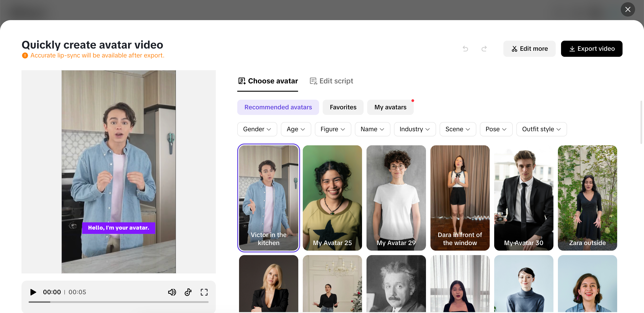Enter fullscreen preview mode
The width and height of the screenshot is (644, 313).
click(x=204, y=292)
